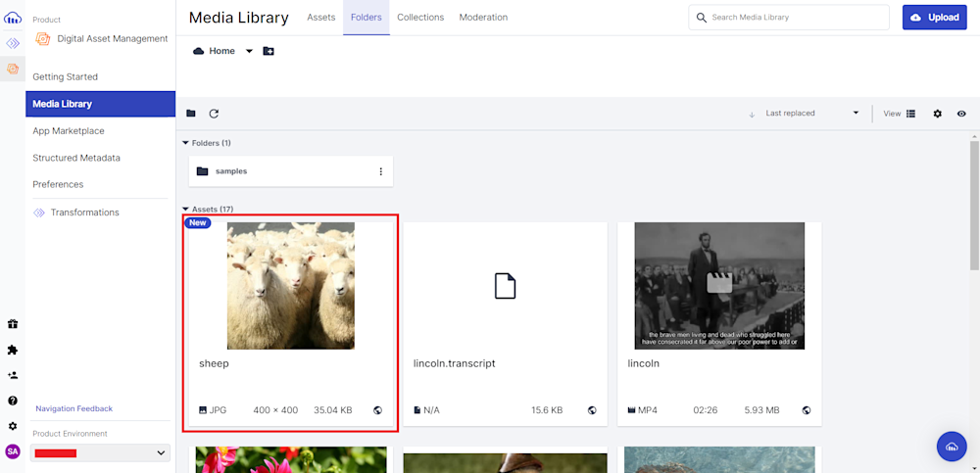Toggle the sort direction arrow beside Last replaced
Viewport: 980px width, 473px height.
click(752, 115)
